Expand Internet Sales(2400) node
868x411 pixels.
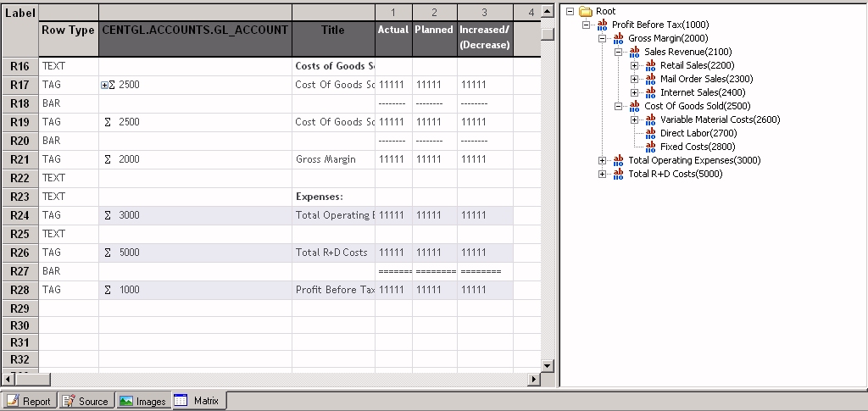pos(634,92)
